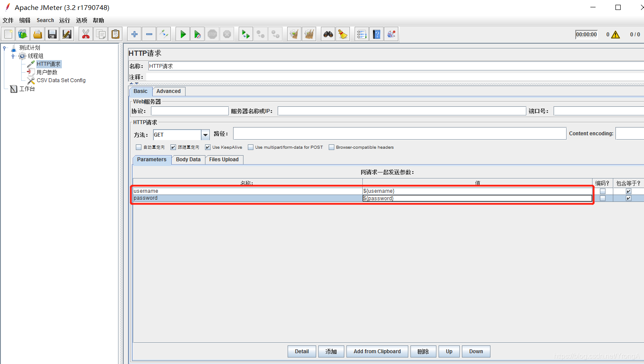
Task: Uncheck 包含等于 for username row
Action: pyautogui.click(x=628, y=191)
